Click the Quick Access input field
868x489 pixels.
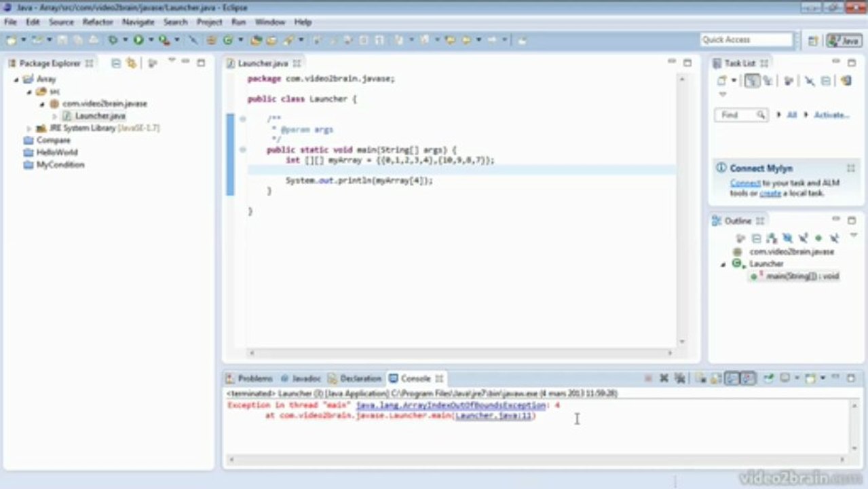point(746,40)
